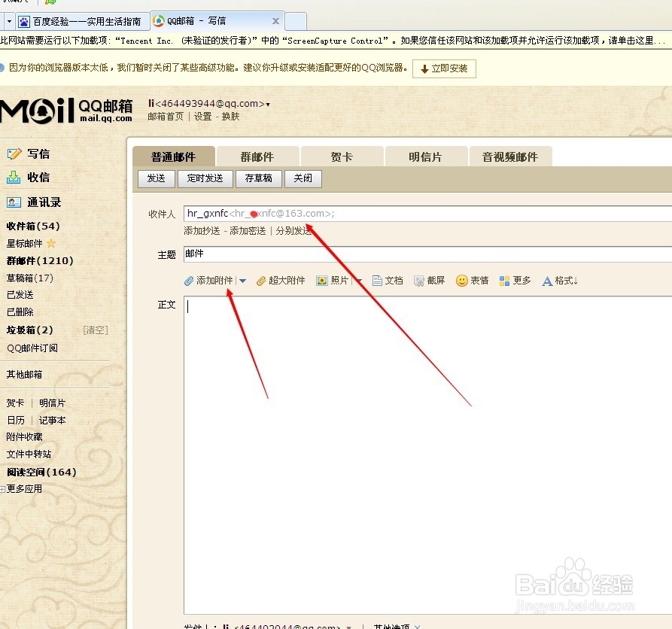This screenshot has width=672, height=629.
Task: Open the 表情 emoticon picker
Action: coord(461,280)
